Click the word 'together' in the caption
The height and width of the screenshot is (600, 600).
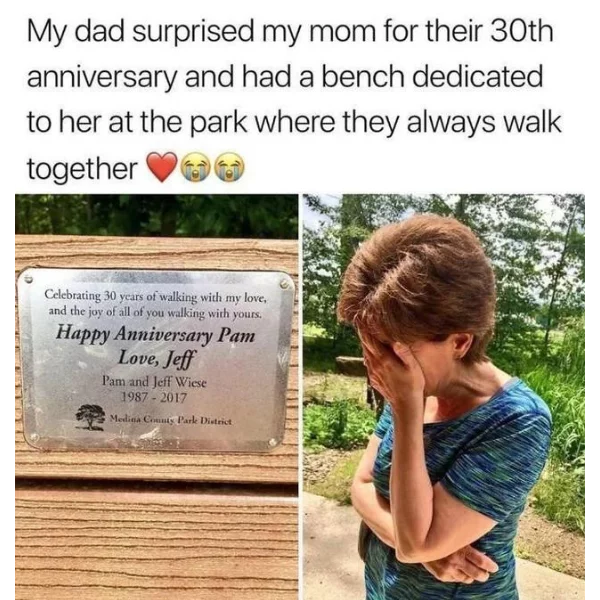pos(82,169)
